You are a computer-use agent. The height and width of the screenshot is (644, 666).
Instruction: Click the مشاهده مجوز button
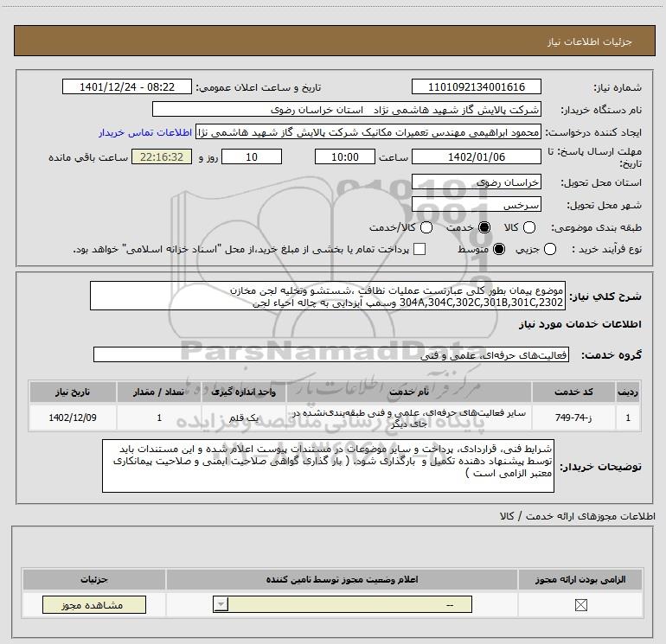(94, 605)
